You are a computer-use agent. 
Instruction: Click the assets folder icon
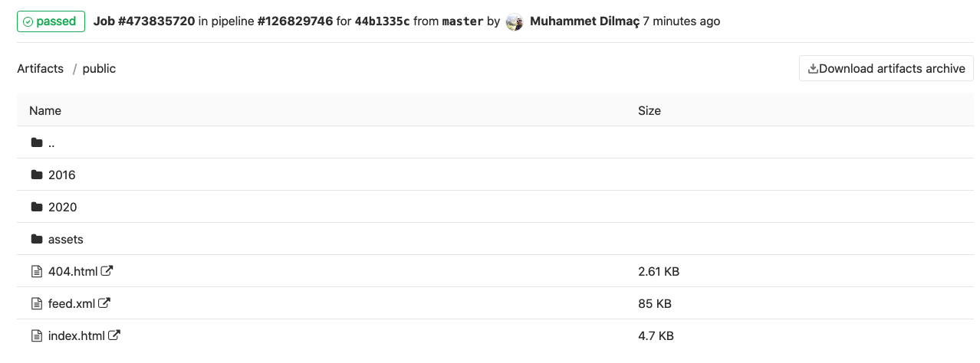(x=36, y=239)
